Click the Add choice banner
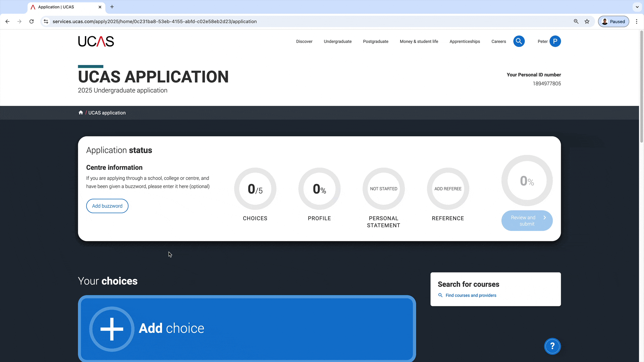Viewport: 644px width, 362px height. coord(247,328)
